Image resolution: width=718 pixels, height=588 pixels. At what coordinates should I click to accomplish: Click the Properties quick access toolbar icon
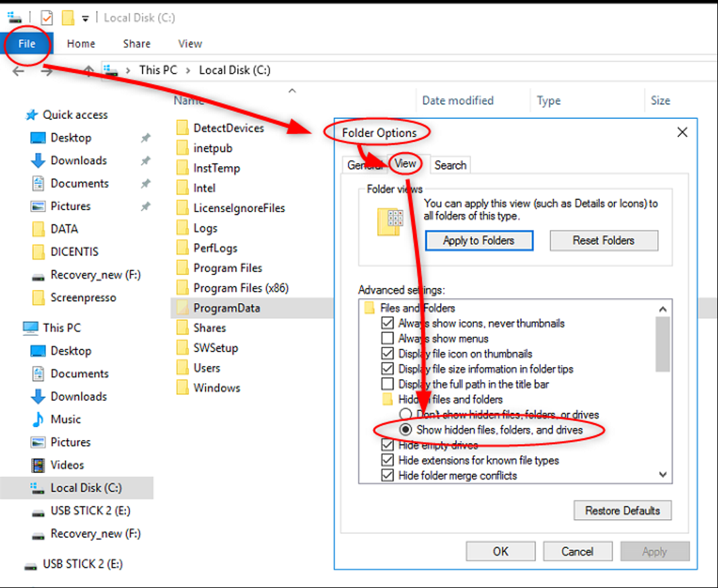pos(47,18)
